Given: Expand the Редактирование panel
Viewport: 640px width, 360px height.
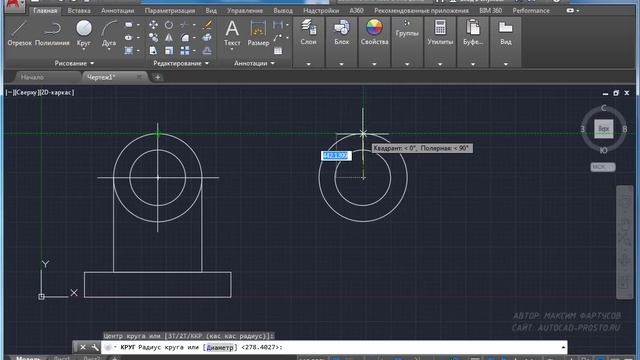Looking at the screenshot, I should [x=181, y=63].
